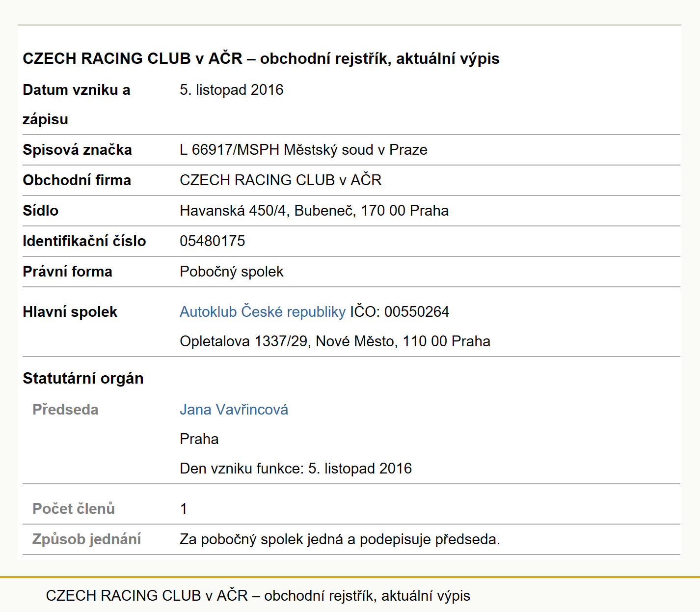The height and width of the screenshot is (612, 700).
Task: Click the 'Sídlo' label
Action: click(41, 211)
